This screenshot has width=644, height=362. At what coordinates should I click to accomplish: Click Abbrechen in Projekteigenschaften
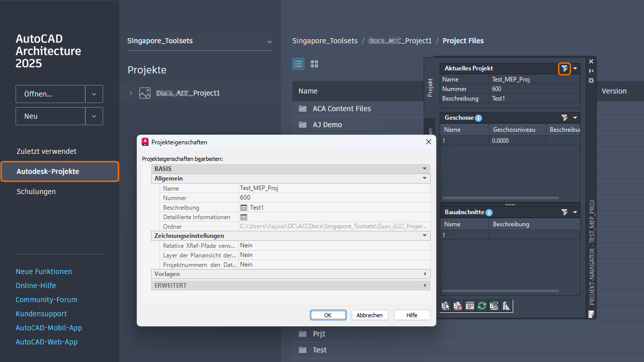(370, 315)
